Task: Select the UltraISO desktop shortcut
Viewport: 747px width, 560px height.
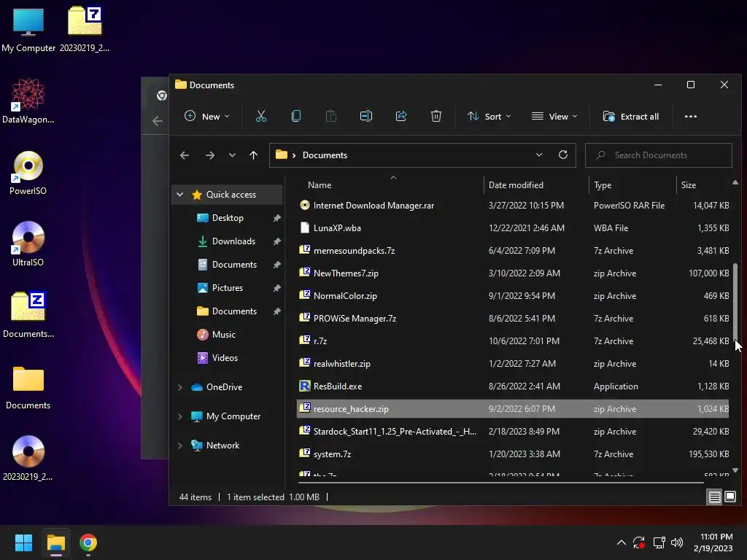Action: click(28, 244)
